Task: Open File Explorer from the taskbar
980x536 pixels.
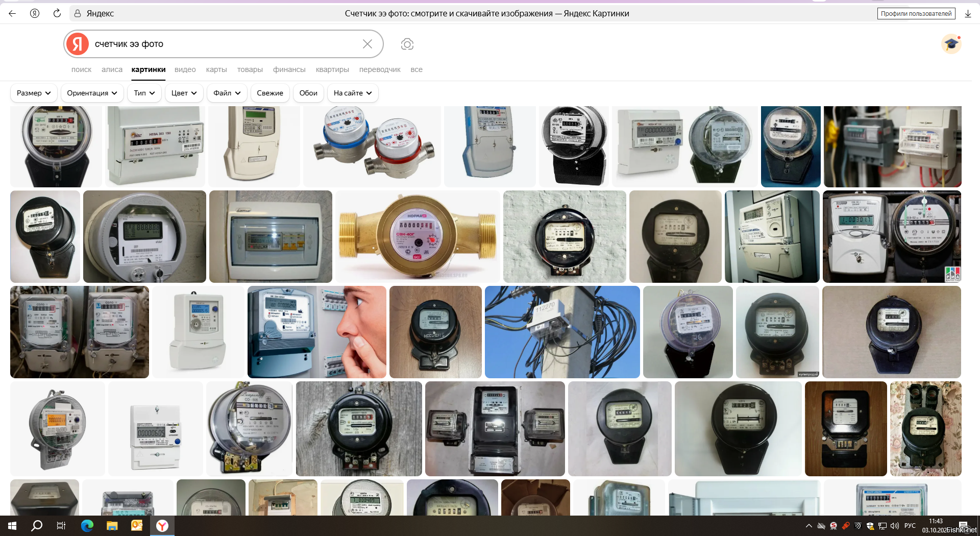Action: click(x=112, y=525)
